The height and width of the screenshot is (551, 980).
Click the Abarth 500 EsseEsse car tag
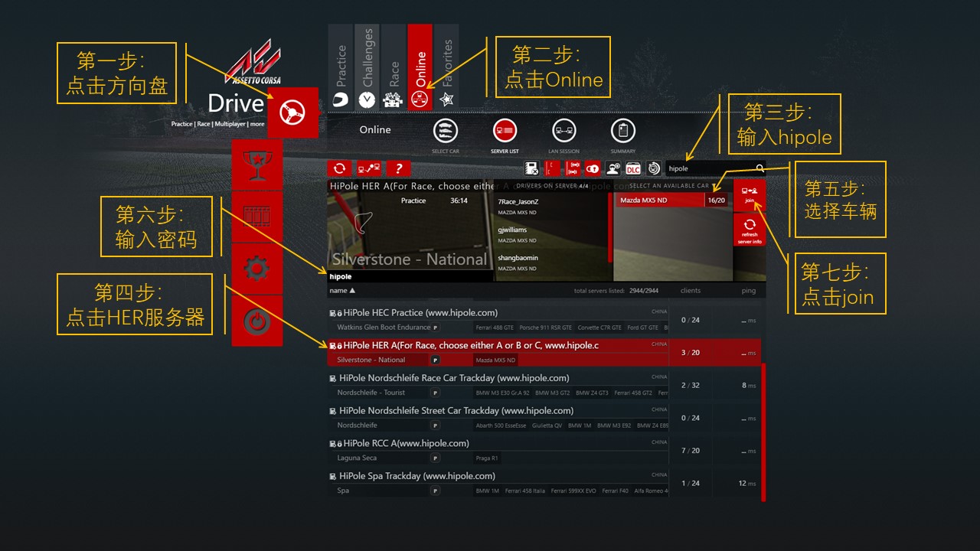(501, 425)
